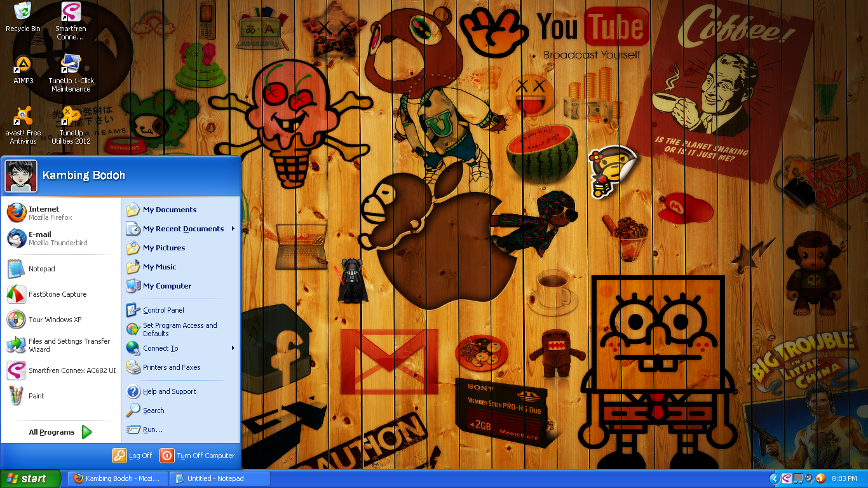Open My Pictures folder
Image resolution: width=868 pixels, height=488 pixels.
pyautogui.click(x=180, y=248)
